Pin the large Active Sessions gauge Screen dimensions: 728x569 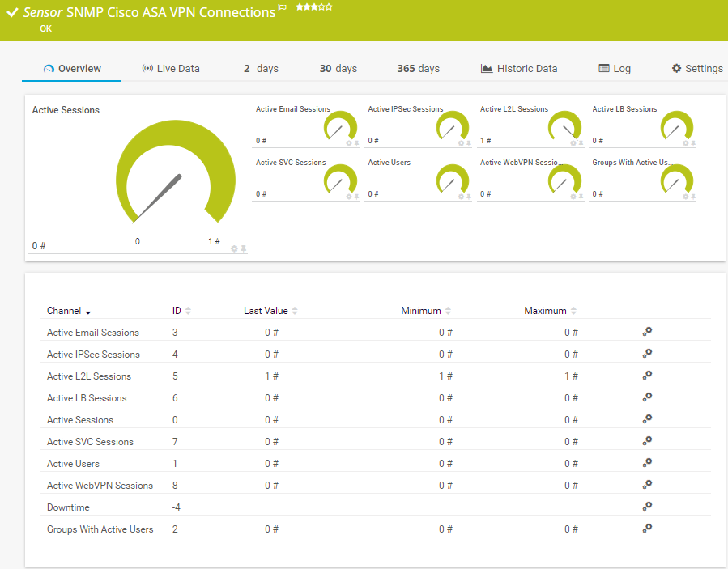(x=243, y=248)
